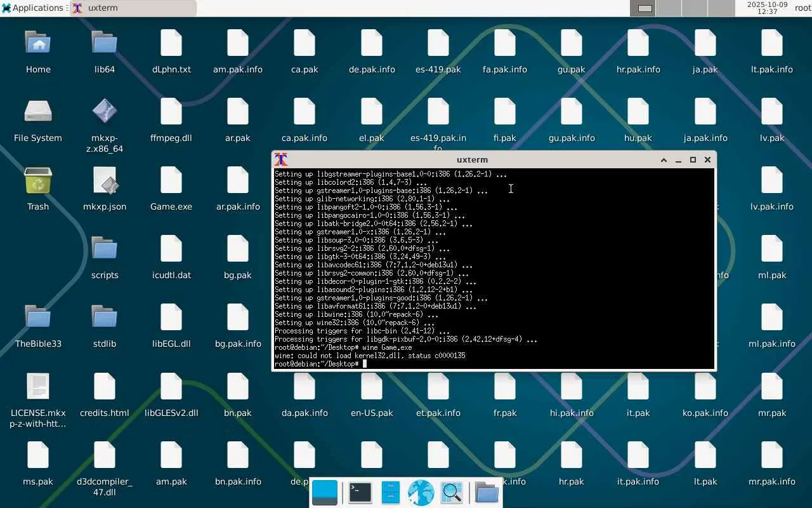Select the da.pak.info file icon
Viewport: 812px width, 508px height.
[x=304, y=387]
